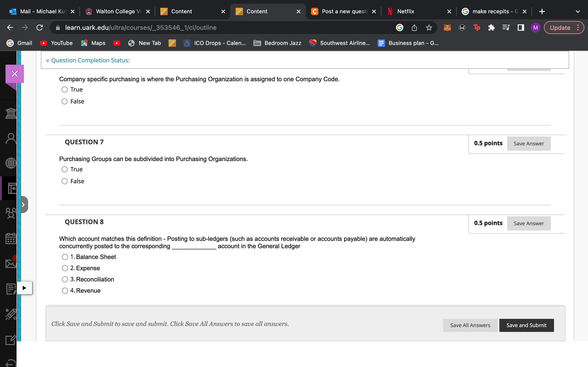
Task: Expand Question Completion Status section
Action: point(90,60)
